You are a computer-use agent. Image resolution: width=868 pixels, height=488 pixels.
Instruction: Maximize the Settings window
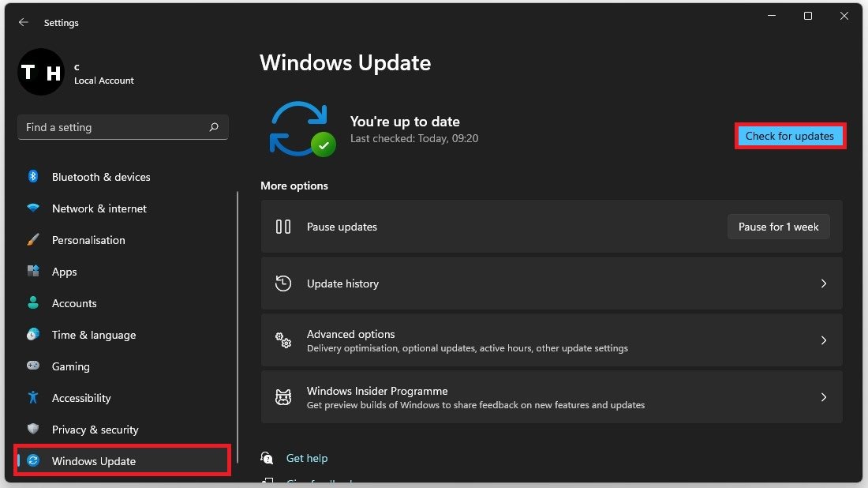click(x=808, y=16)
